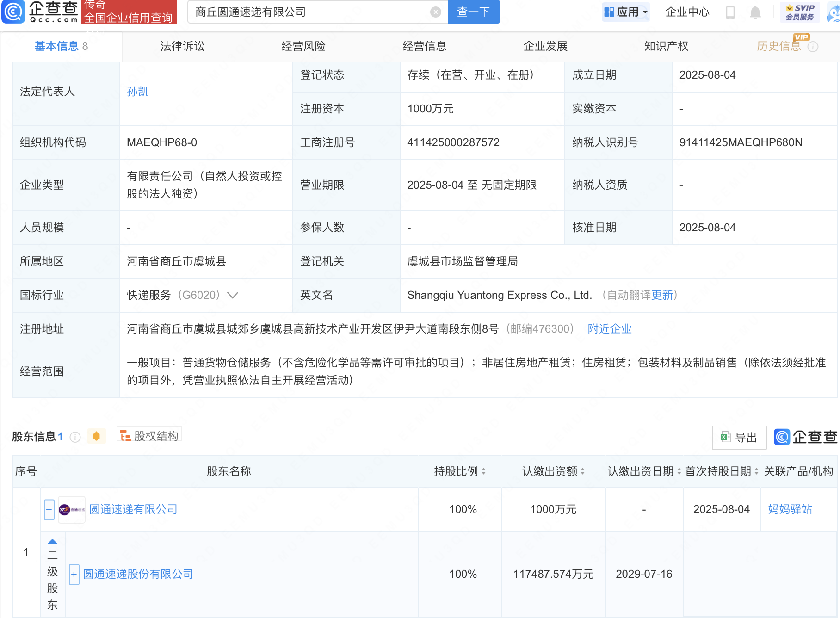Switch to the 历史信息 VIP tab
840x618 pixels.
pyautogui.click(x=778, y=46)
